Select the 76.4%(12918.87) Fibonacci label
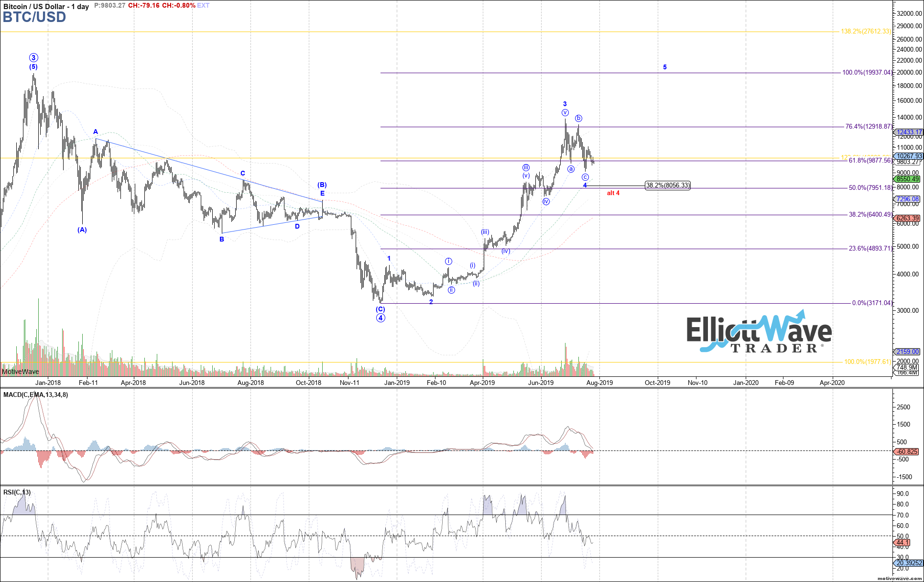Image resolution: width=924 pixels, height=582 pixels. [x=869, y=127]
